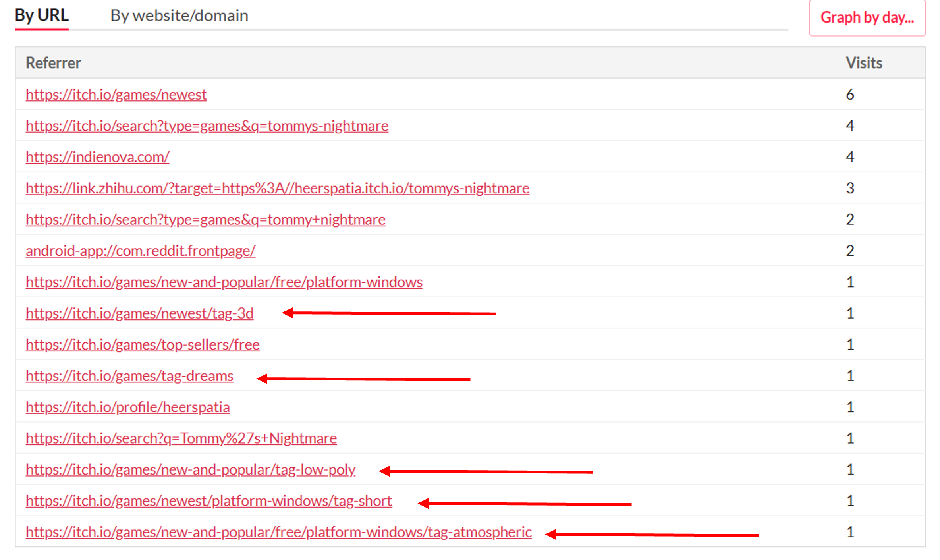Select visits value 1 in the tag-atmospheric row

tap(850, 532)
